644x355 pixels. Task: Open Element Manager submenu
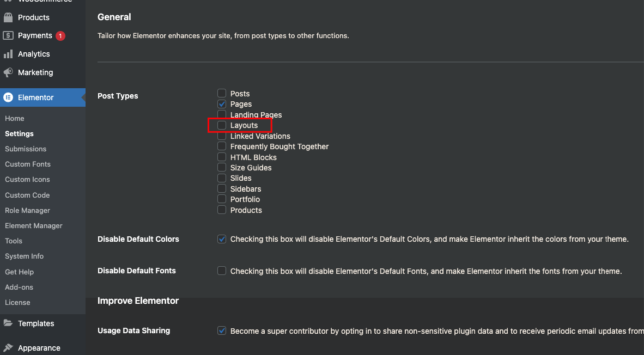point(34,226)
